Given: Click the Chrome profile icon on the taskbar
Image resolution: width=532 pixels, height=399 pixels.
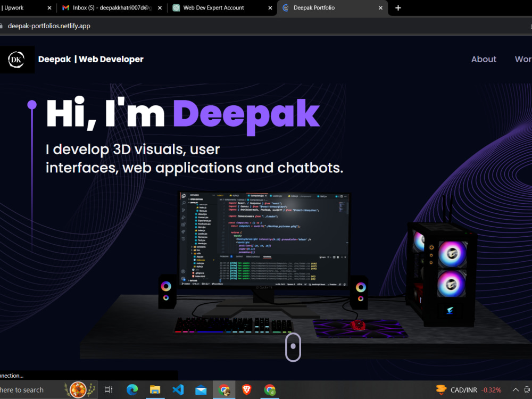Looking at the screenshot, I should pyautogui.click(x=224, y=389).
